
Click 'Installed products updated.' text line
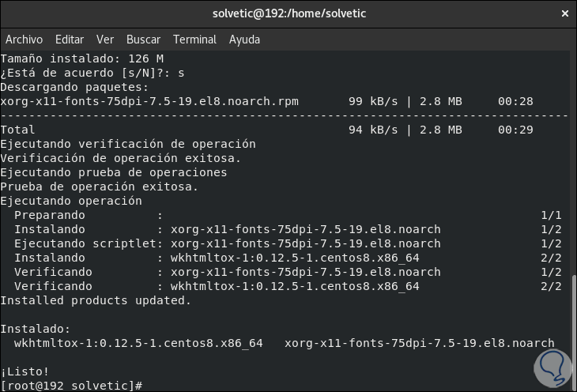pyautogui.click(x=96, y=300)
